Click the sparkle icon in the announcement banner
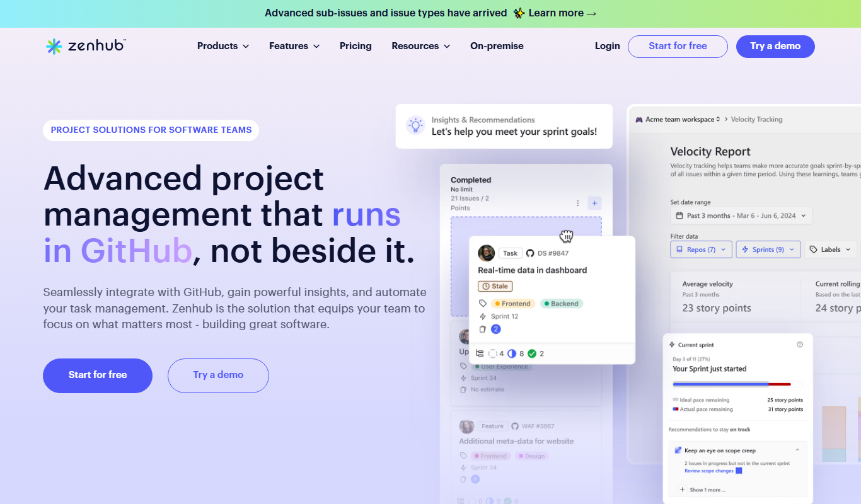This screenshot has height=504, width=861. pyautogui.click(x=519, y=13)
